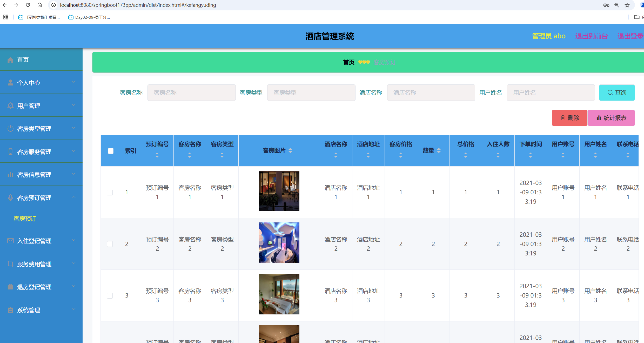The height and width of the screenshot is (343, 644).
Task: Click 退出到前台 link
Action: click(592, 36)
